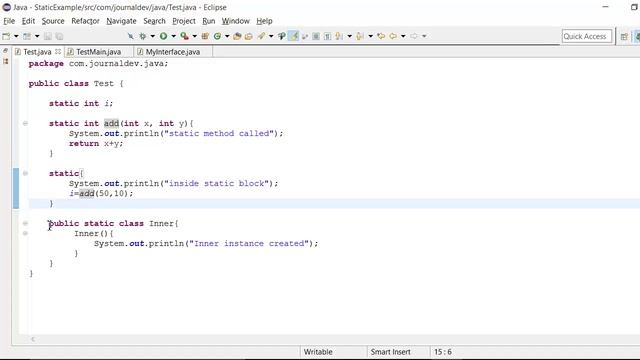The image size is (640, 360).
Task: Click the Restore icon left of the editor tabs
Action: click(5, 51)
